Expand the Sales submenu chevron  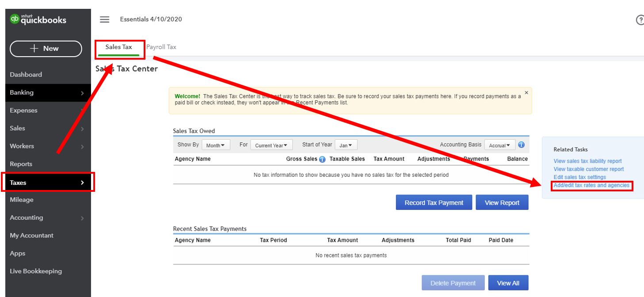click(82, 129)
